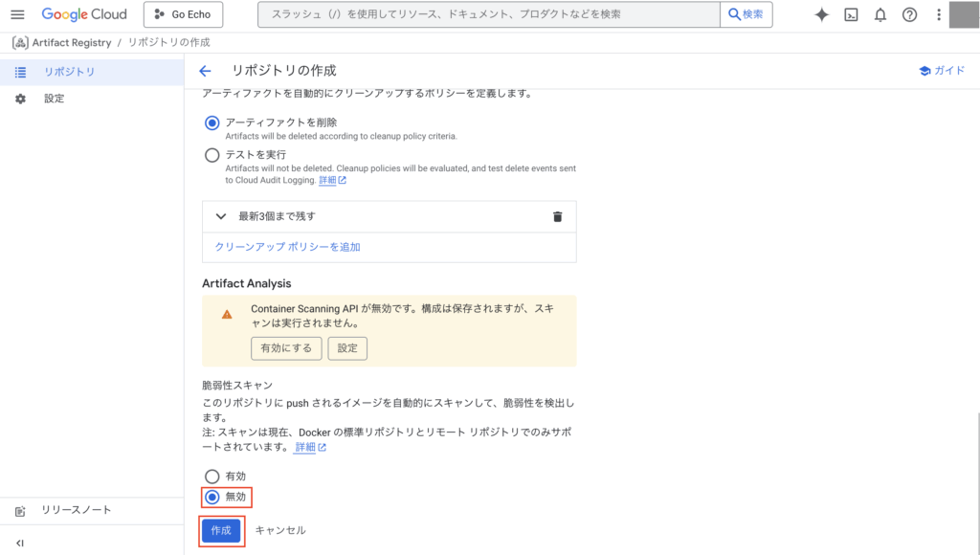Image resolution: width=980 pixels, height=555 pixels.
Task: Open the three-dot settings menu
Action: pos(939,14)
